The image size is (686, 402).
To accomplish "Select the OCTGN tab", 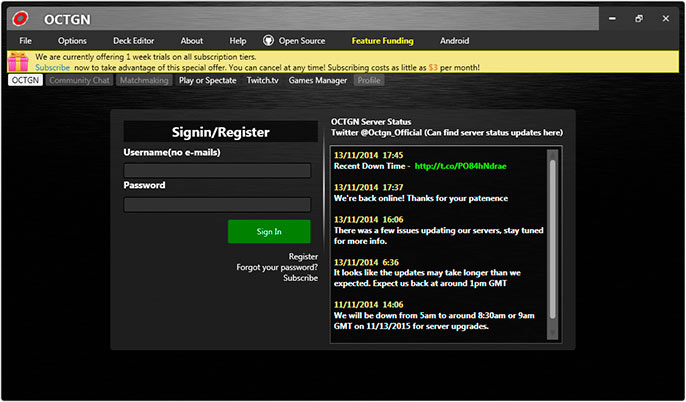I will pos(25,80).
